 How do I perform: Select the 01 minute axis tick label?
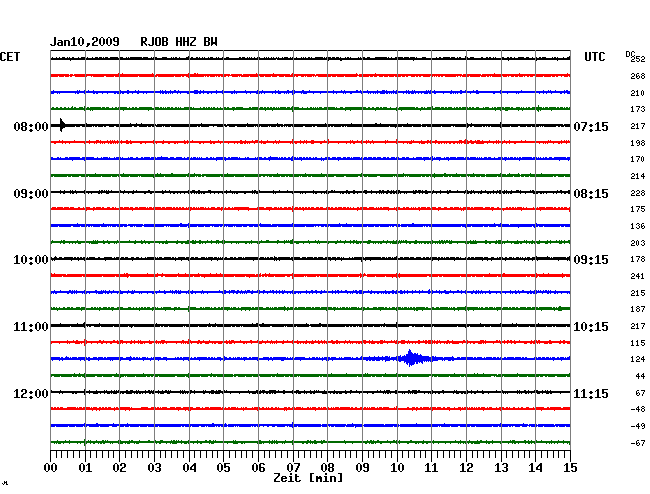85,468
